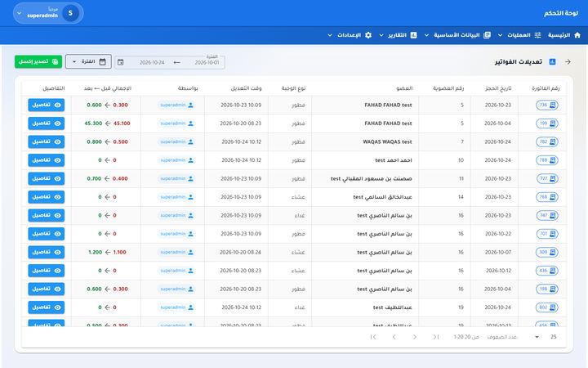Viewport: 588px width, 368px height.
Task: Select member name عبدالخالق السالمي test
Action: tap(382, 197)
